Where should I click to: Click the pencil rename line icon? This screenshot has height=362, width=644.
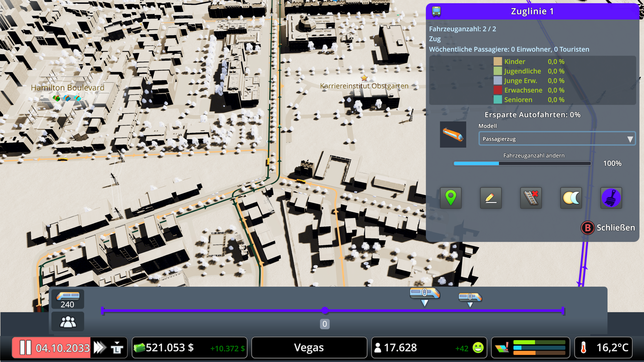pyautogui.click(x=491, y=198)
